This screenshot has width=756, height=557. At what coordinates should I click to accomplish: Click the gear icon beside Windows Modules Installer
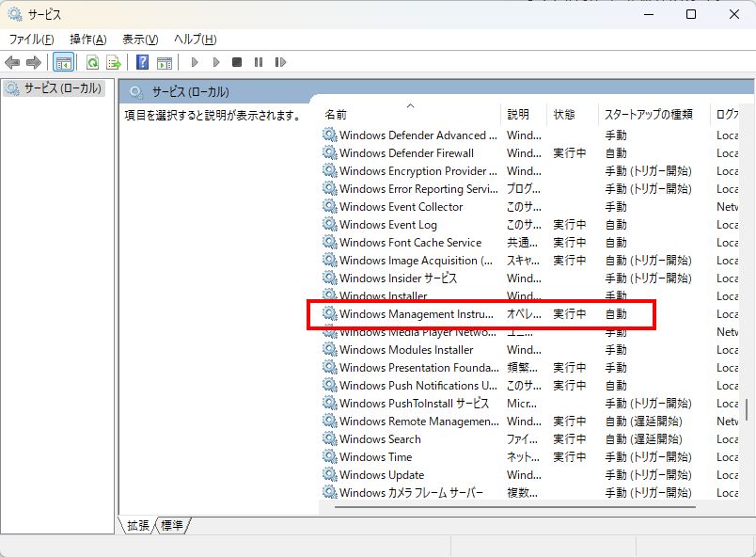330,350
